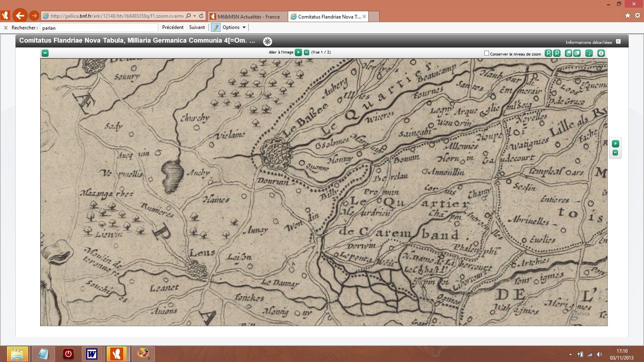Click the '(Vue 1 / 2)' page indicator
This screenshot has width=644, height=362.
tap(321, 52)
